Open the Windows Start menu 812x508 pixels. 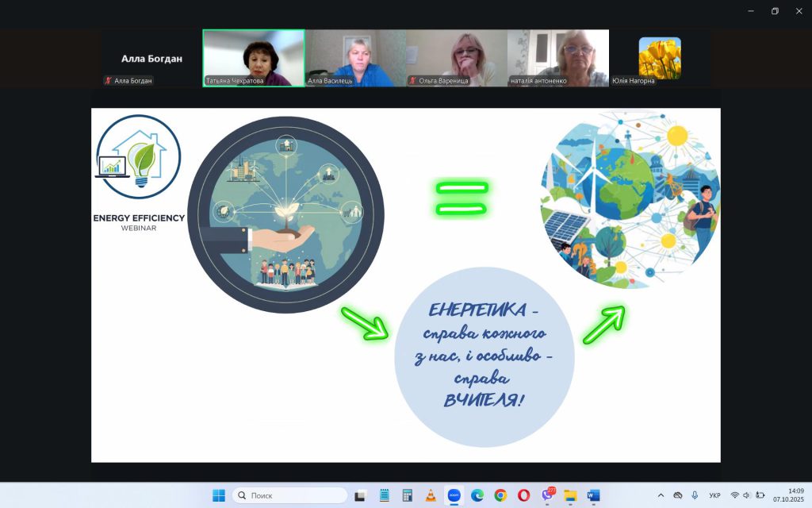click(x=219, y=495)
